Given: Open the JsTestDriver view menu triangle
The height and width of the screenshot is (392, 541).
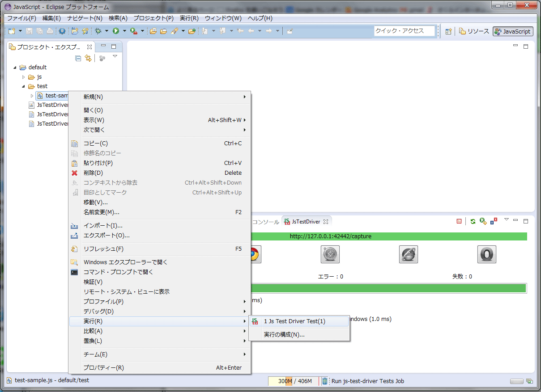Looking at the screenshot, I should (507, 219).
